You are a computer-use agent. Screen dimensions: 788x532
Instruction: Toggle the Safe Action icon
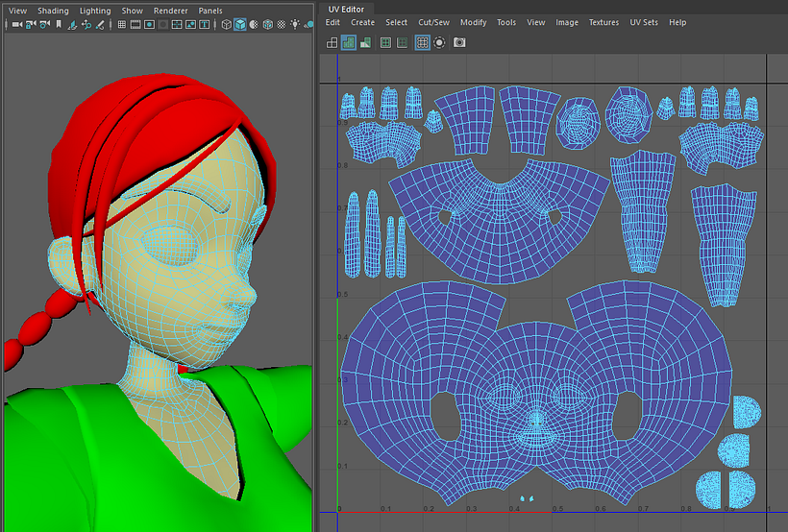point(190,24)
